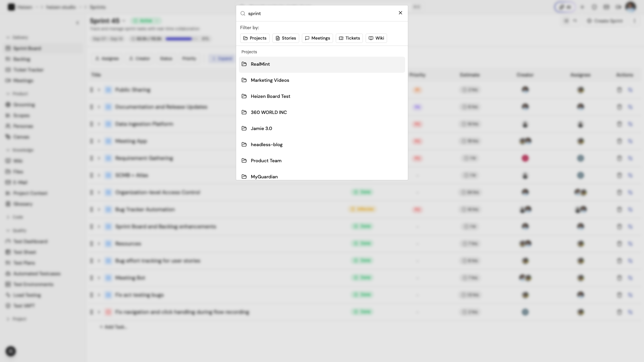Clear the search with the X button
The width and height of the screenshot is (644, 362).
(x=400, y=13)
